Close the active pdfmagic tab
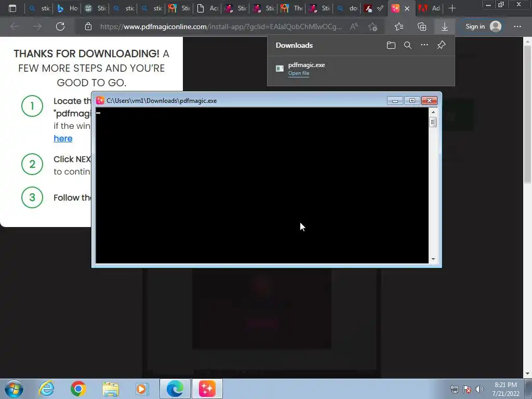The image size is (532, 399). pos(407,8)
